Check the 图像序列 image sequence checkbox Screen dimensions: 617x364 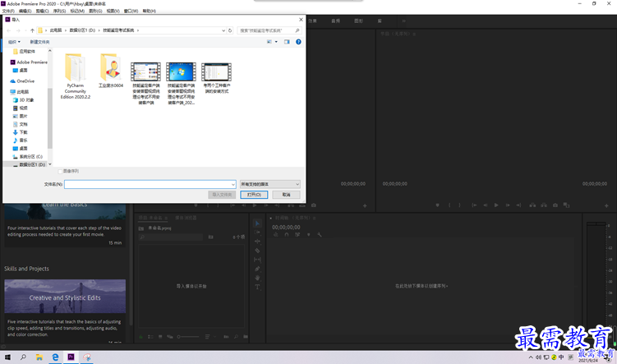click(60, 171)
